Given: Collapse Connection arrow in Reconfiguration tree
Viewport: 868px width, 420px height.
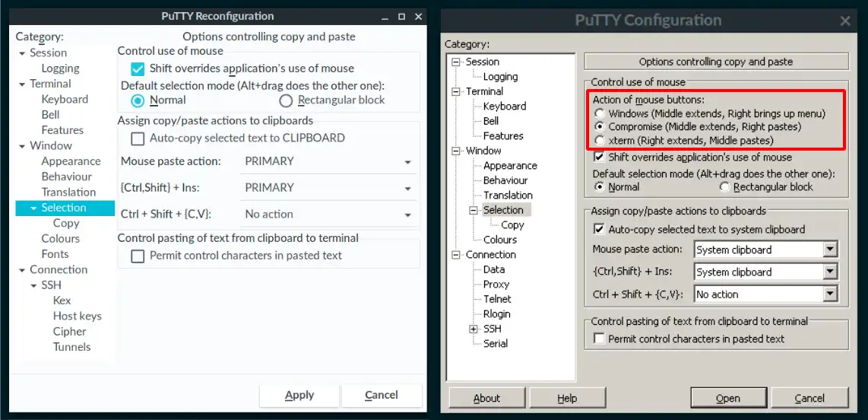Looking at the screenshot, I should [22, 270].
